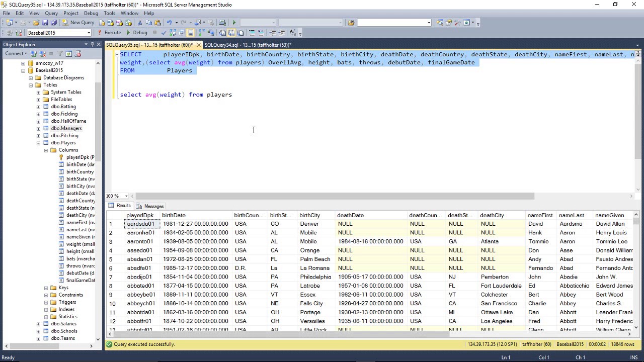644x362 pixels.
Task: Select the dbo.HallOfFame table
Action: click(x=68, y=121)
